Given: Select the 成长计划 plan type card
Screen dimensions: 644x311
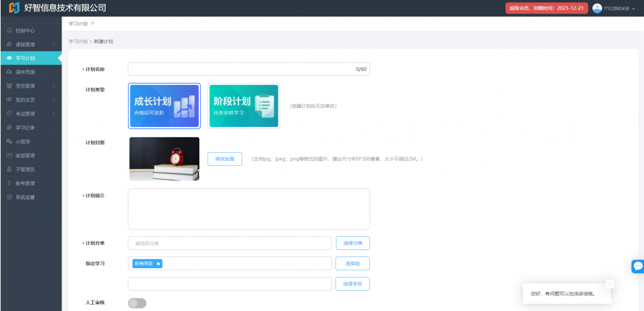Looking at the screenshot, I should (x=164, y=106).
